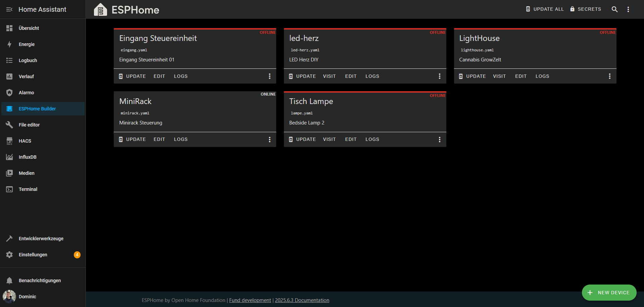Visit the LightHouse device page
Viewport: 644px width, 307px height.
[499, 76]
